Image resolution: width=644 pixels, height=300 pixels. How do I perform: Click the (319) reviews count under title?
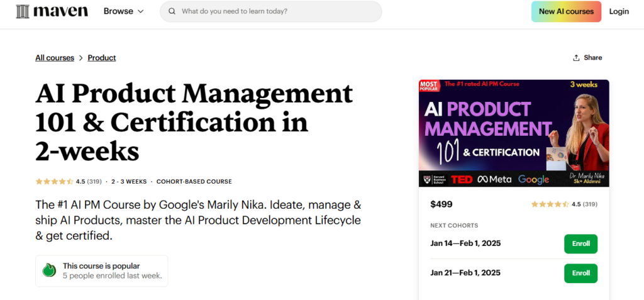pos(94,182)
